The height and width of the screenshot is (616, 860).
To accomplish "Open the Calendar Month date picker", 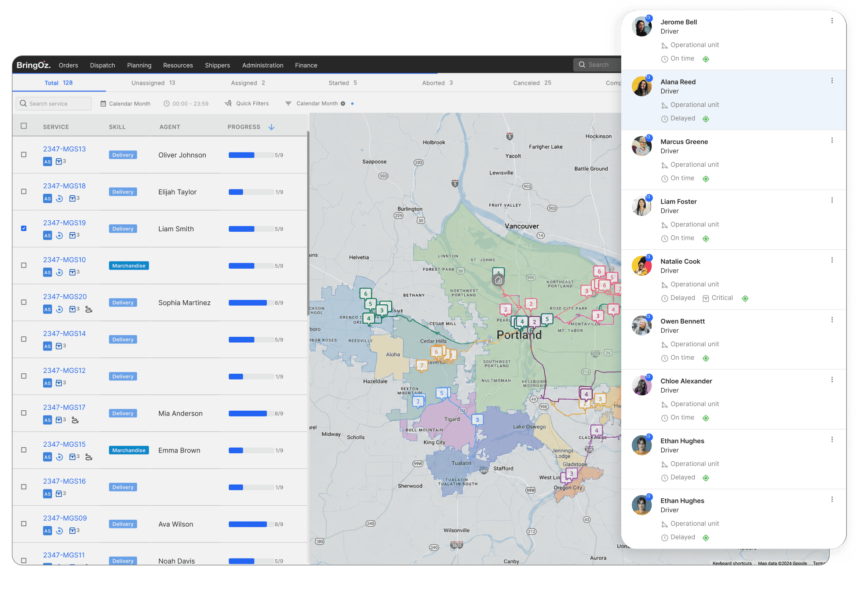I will point(125,103).
